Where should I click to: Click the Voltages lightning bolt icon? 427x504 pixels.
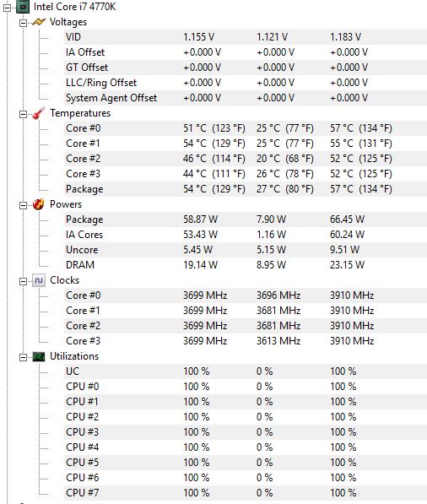[x=39, y=22]
